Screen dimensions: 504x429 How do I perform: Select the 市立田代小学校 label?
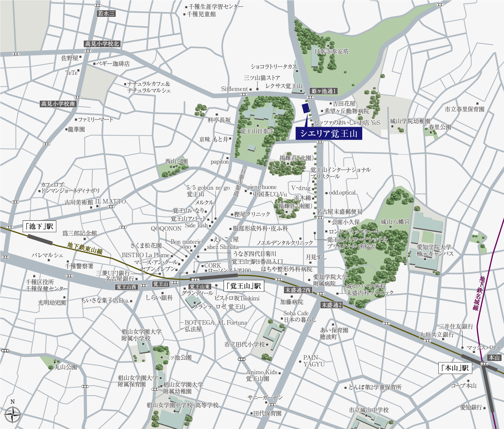click(x=244, y=344)
